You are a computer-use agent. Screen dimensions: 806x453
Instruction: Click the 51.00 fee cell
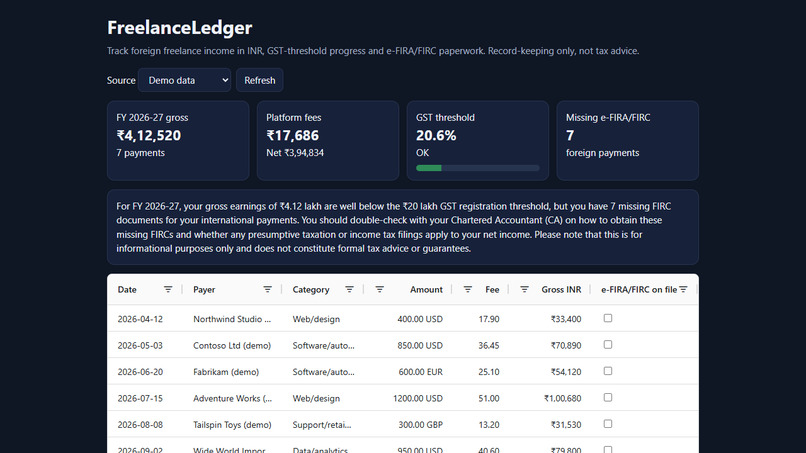(x=489, y=398)
